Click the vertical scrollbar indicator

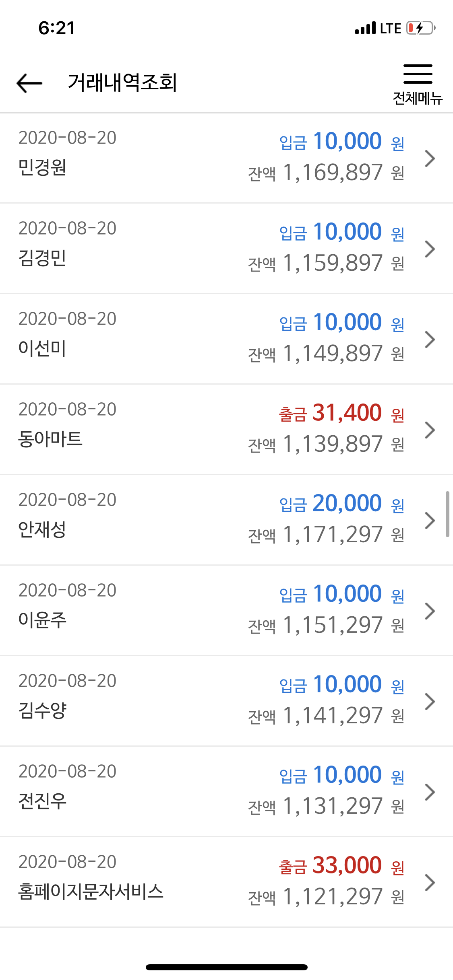[447, 514]
